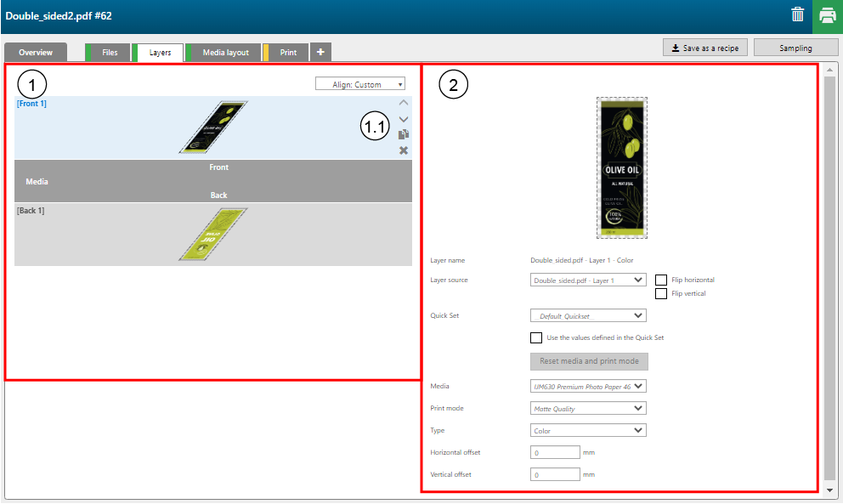Click the Horizontal offset input field
Screen dimensions: 843x504
point(555,453)
